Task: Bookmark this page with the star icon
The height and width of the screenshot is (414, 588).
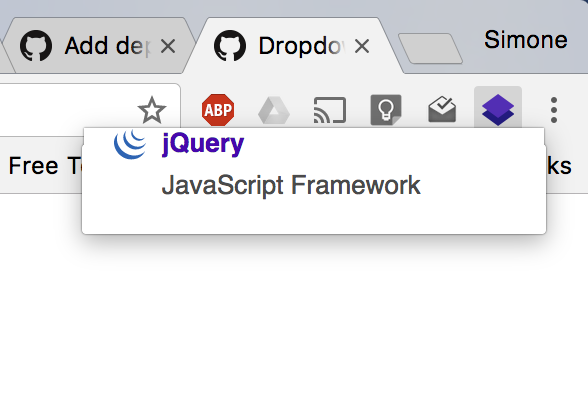Action: pyautogui.click(x=152, y=110)
